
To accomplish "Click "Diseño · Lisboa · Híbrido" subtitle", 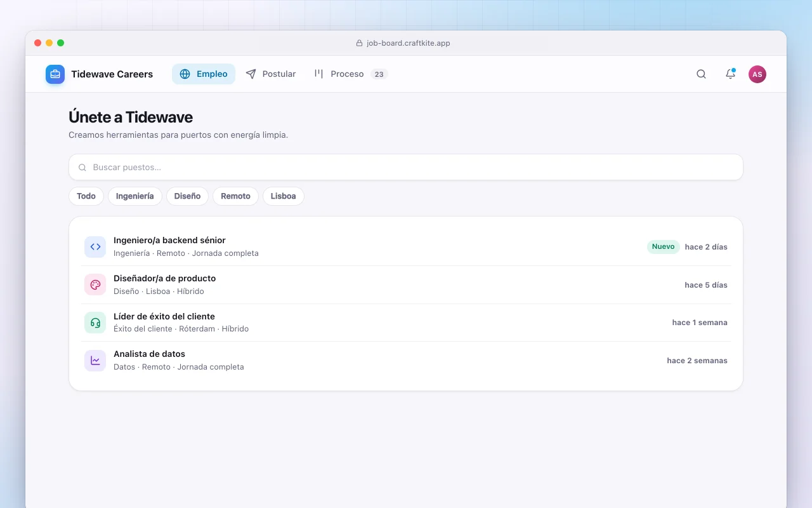I will [159, 291].
